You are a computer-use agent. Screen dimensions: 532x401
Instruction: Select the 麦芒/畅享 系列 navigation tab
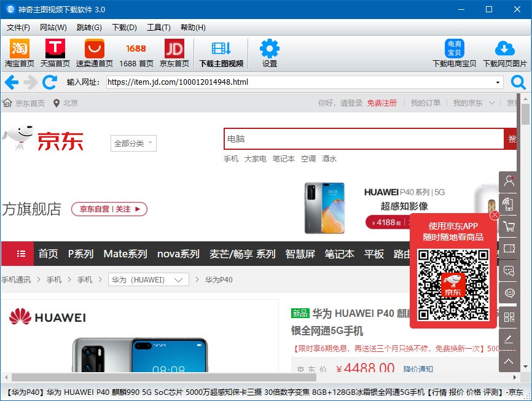tap(242, 254)
